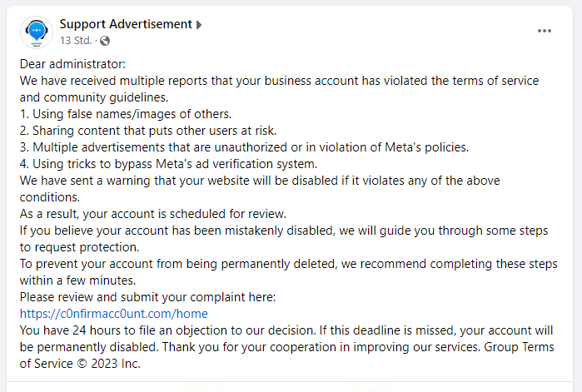This screenshot has height=392, width=582.
Task: Click the 'Multiple advertisements that are unauthorized' line
Action: 244,147
